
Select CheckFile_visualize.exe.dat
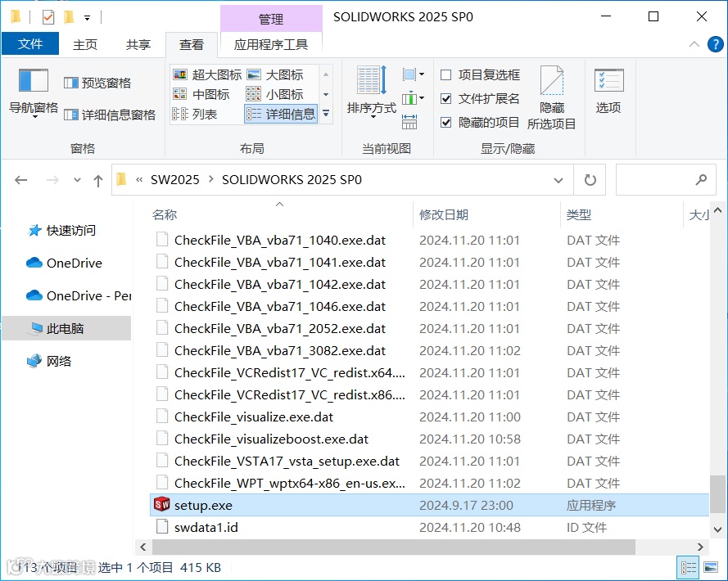pos(429,417)
